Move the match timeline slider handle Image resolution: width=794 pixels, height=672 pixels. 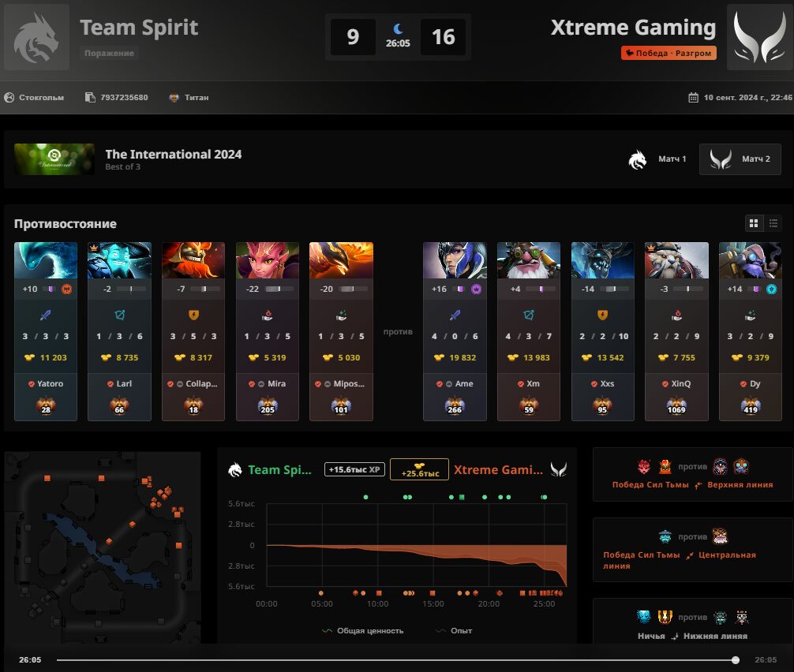point(736,660)
